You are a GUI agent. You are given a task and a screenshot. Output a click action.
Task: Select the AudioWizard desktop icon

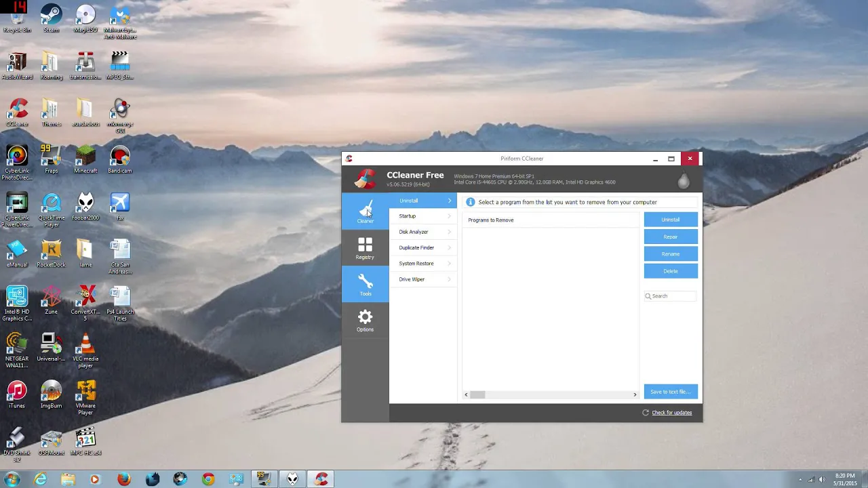[x=17, y=66]
